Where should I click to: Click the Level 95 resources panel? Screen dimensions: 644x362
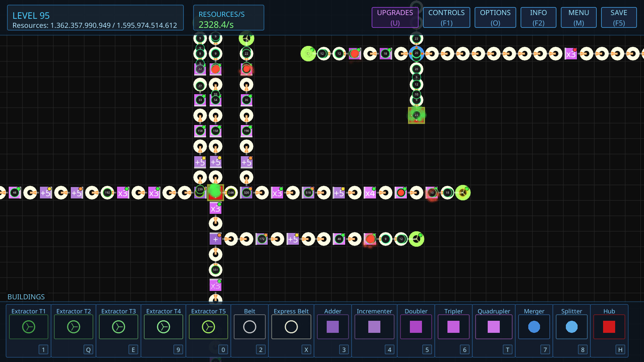[x=95, y=17]
